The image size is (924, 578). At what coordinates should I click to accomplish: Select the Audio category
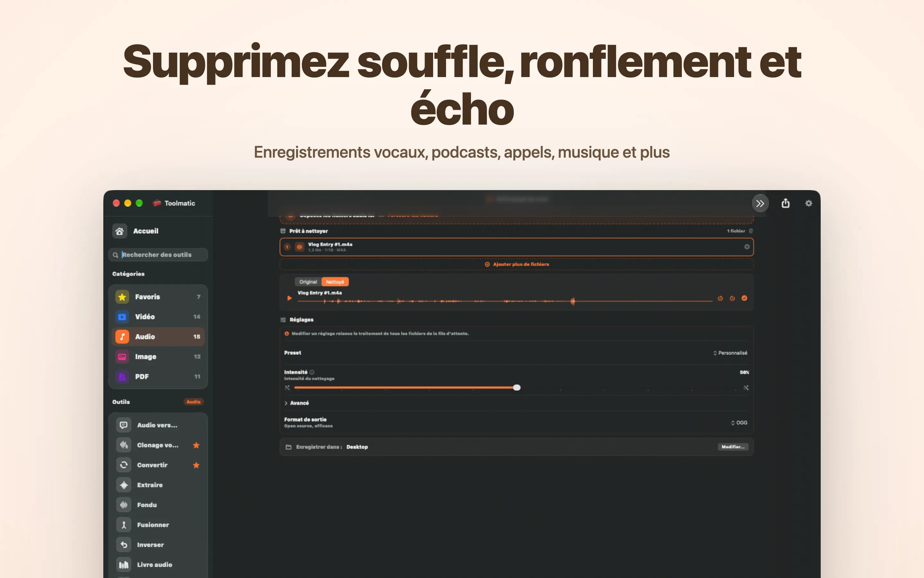(158, 337)
